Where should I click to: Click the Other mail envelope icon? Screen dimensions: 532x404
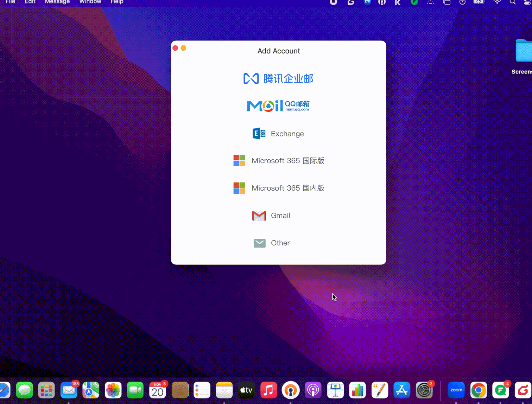260,243
